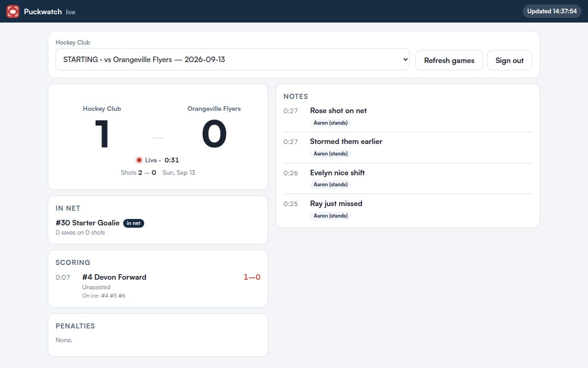588x368 pixels.
Task: Select the "Rose shot on net" note
Action: click(338, 110)
